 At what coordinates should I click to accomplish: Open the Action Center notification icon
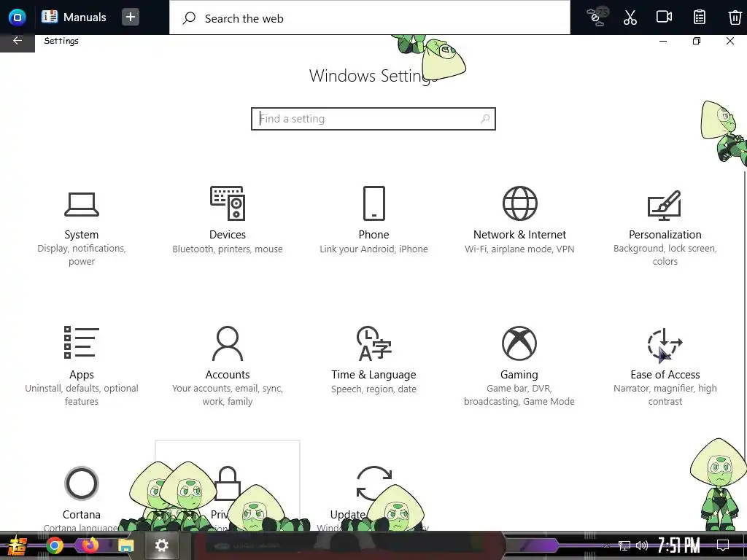pos(723,545)
